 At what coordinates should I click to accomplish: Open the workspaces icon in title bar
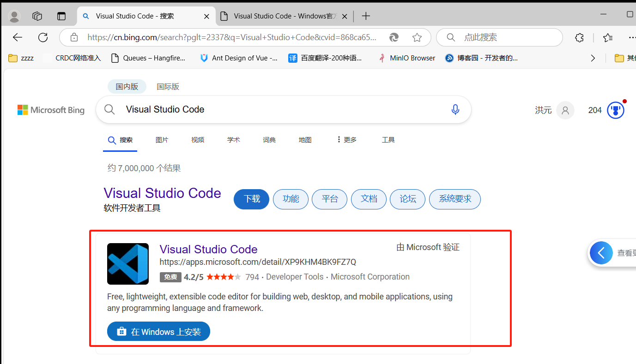[37, 16]
